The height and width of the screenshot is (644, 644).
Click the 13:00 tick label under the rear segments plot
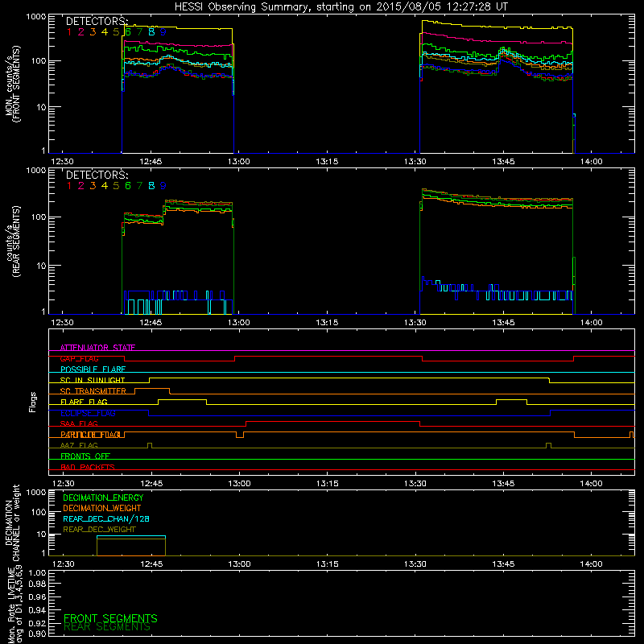pyautogui.click(x=238, y=323)
